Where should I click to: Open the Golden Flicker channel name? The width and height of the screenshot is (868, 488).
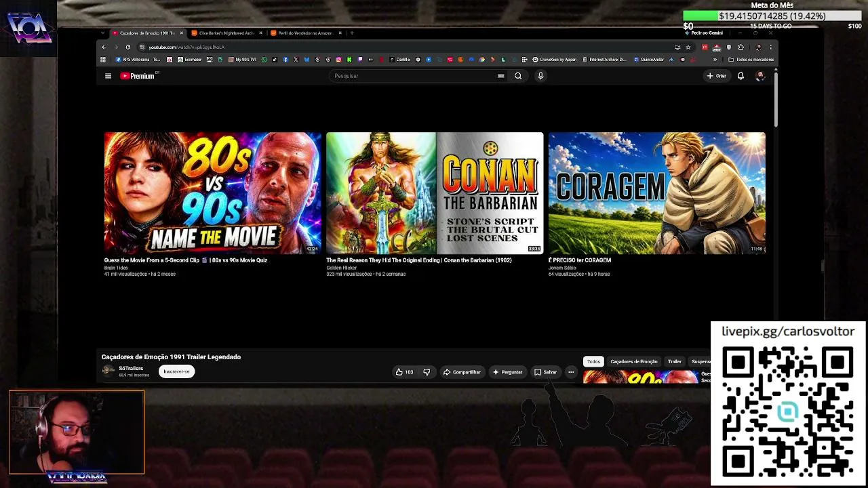pos(341,268)
